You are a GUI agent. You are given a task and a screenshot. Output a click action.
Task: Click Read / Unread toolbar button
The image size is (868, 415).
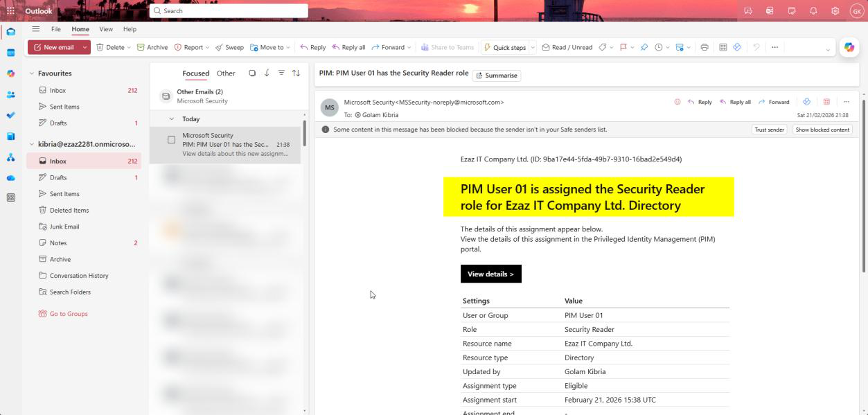(x=567, y=47)
